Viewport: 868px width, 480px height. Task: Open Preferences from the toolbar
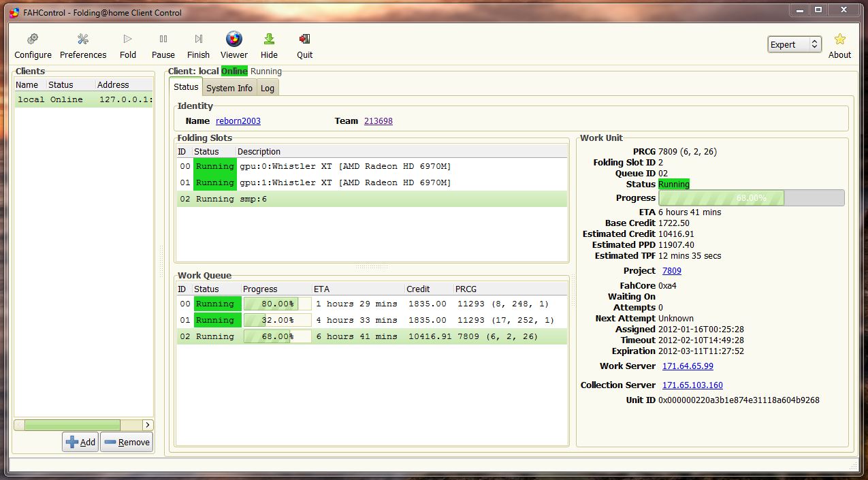(x=83, y=46)
